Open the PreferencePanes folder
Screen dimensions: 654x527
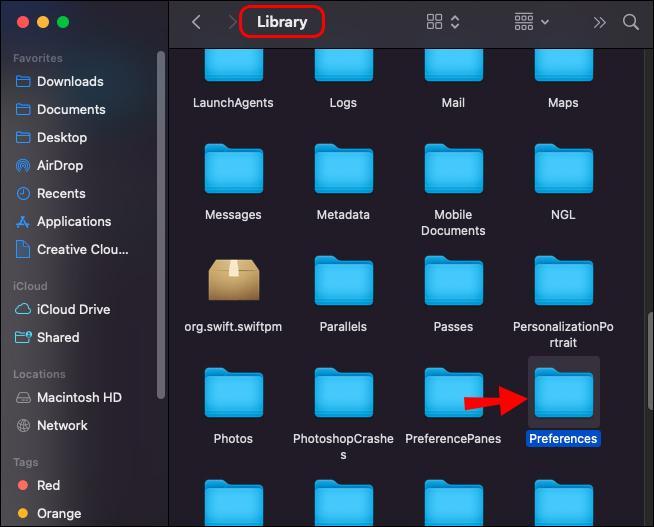[x=453, y=395]
